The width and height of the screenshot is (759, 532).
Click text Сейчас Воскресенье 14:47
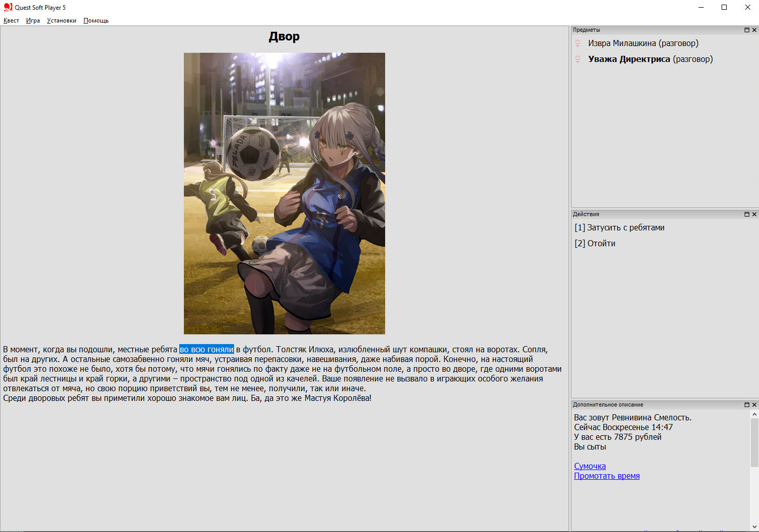click(623, 428)
